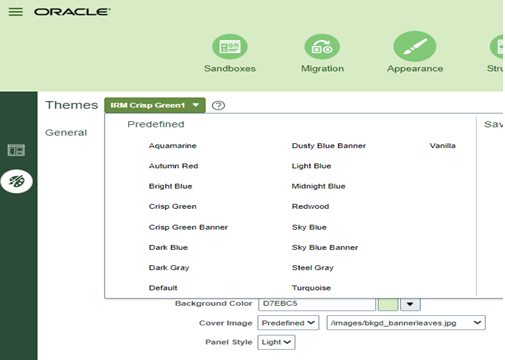Choose the Crisp Green theme
This screenshot has width=505, height=360.
pos(172,207)
